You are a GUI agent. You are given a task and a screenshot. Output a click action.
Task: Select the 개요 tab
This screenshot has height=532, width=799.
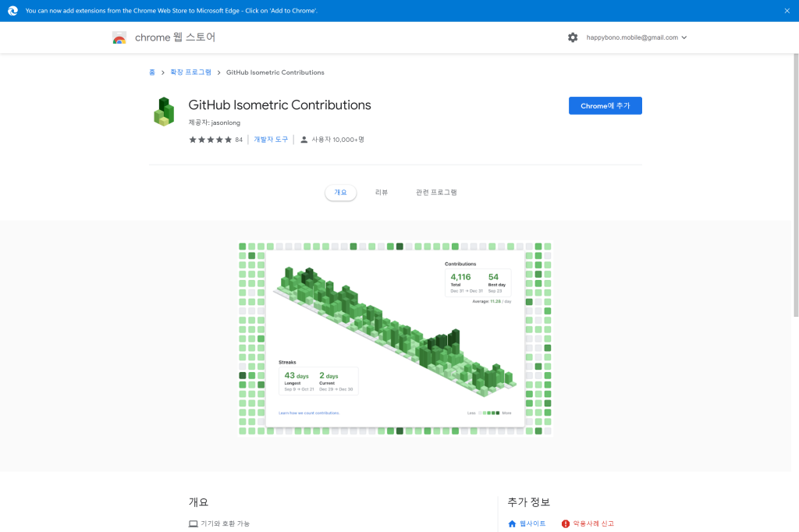340,193
